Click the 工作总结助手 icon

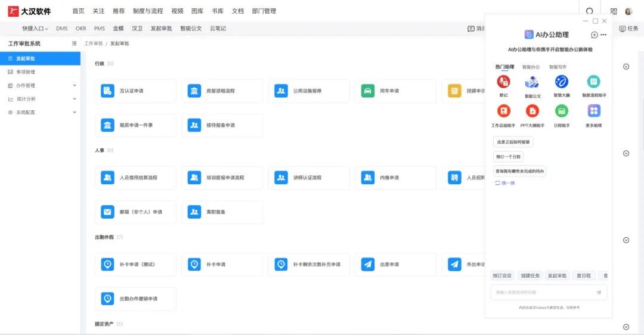click(x=504, y=111)
